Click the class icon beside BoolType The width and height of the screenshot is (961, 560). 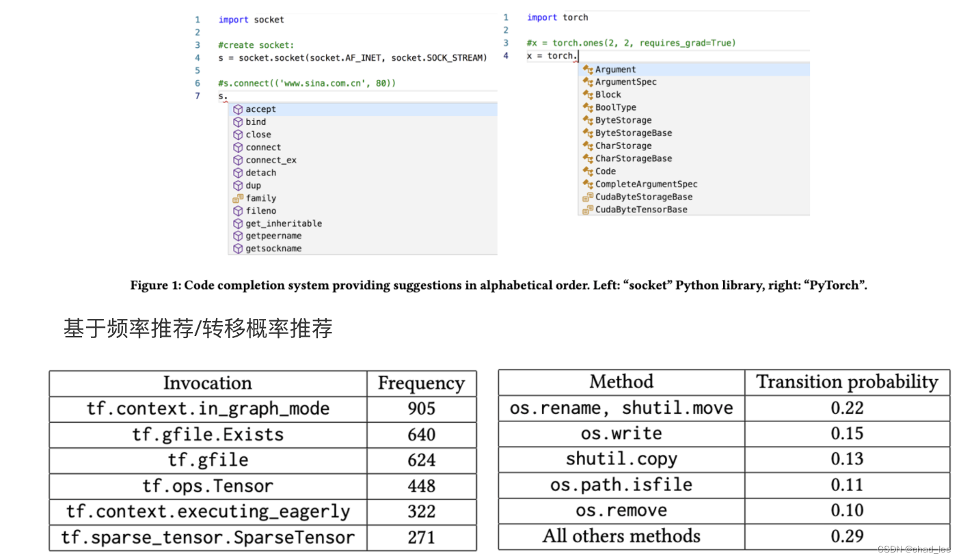(x=588, y=107)
